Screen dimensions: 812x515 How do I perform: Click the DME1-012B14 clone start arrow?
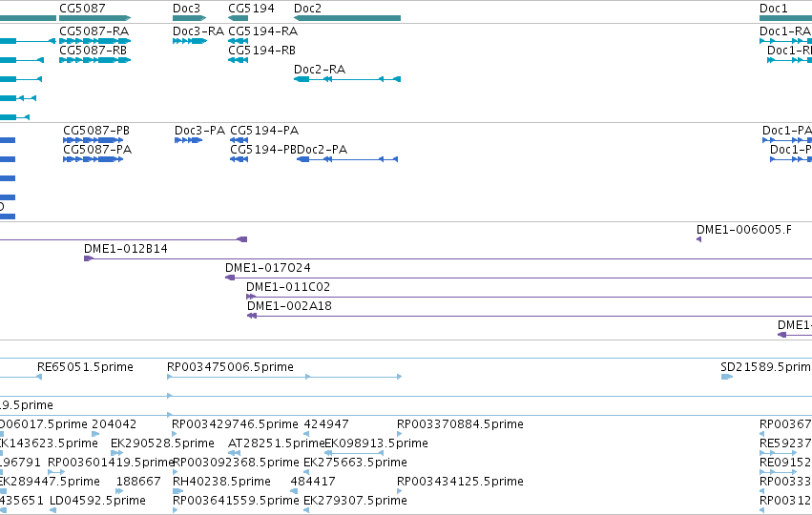pyautogui.click(x=89, y=258)
